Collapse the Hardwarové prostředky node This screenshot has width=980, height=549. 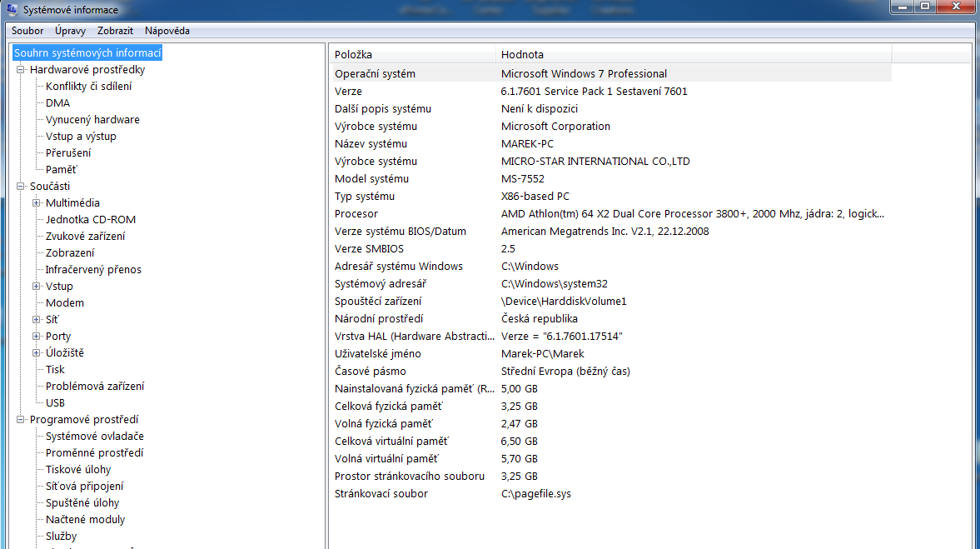(x=21, y=69)
